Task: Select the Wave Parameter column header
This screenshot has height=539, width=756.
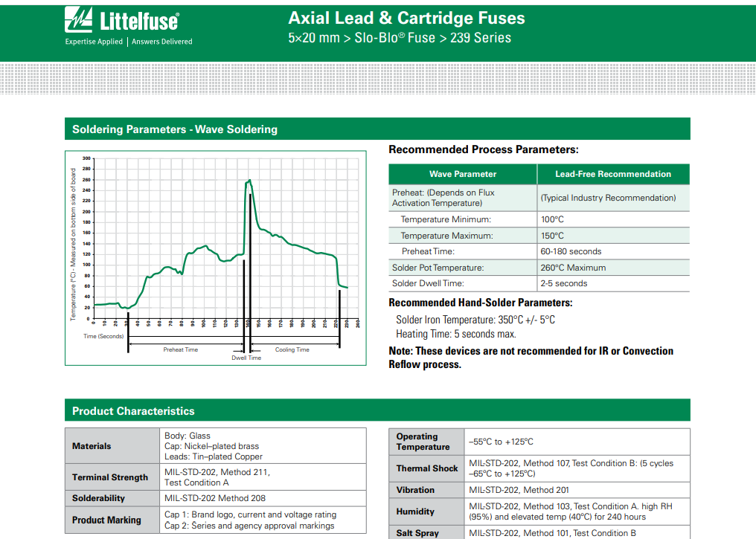Action: [x=463, y=174]
